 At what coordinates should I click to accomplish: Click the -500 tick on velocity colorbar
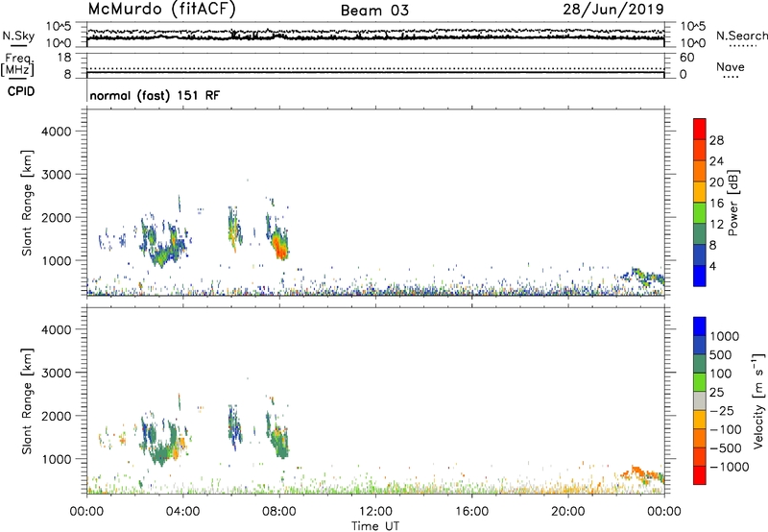point(725,447)
